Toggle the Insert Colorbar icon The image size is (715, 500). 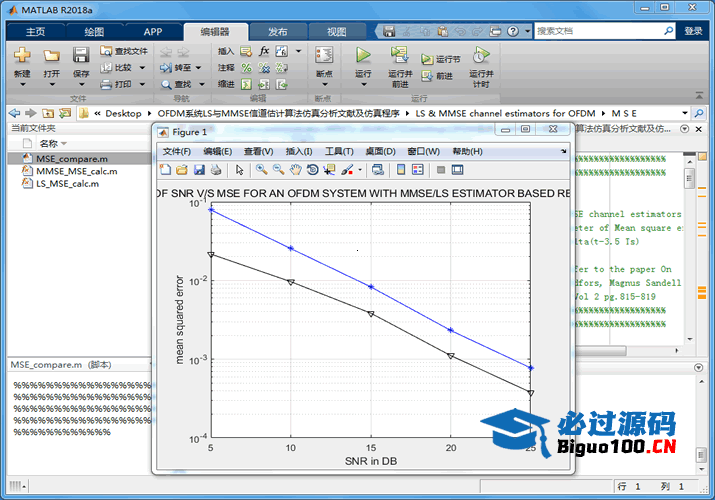pyautogui.click(x=401, y=170)
